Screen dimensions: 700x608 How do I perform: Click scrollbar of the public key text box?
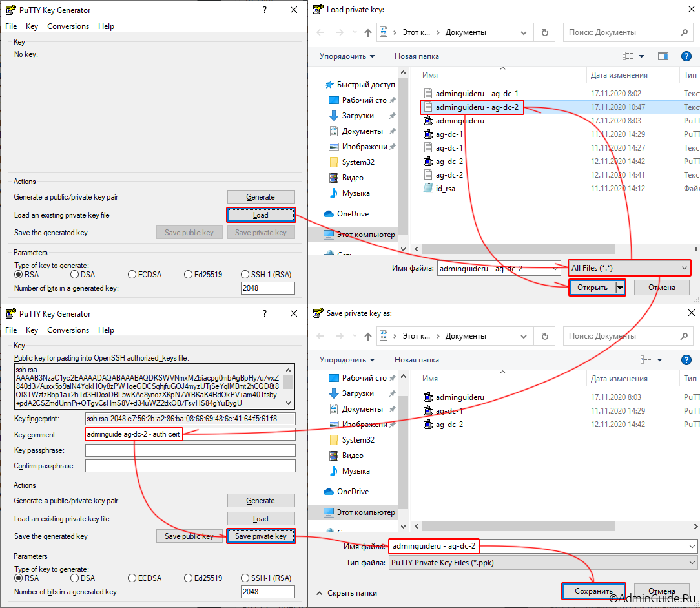tap(289, 385)
